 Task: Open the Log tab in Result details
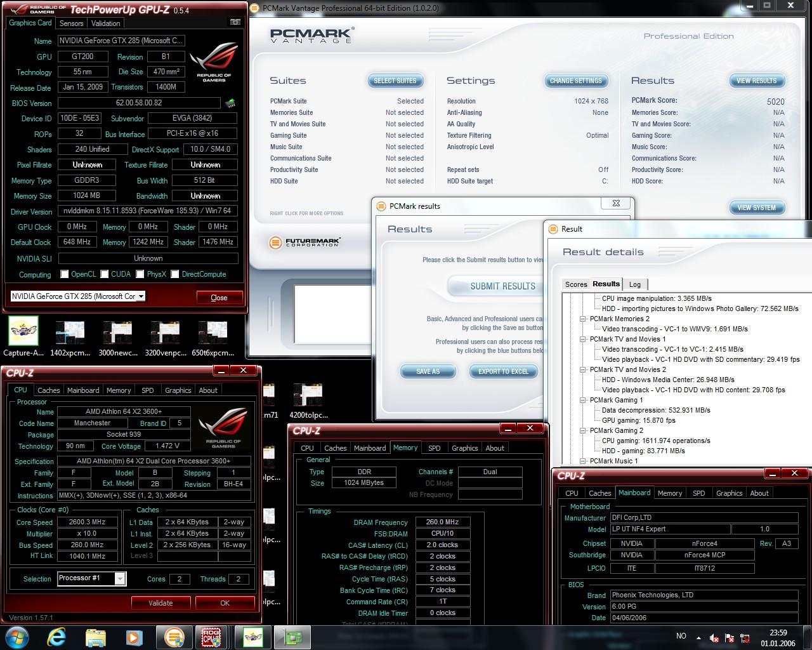[x=635, y=284]
